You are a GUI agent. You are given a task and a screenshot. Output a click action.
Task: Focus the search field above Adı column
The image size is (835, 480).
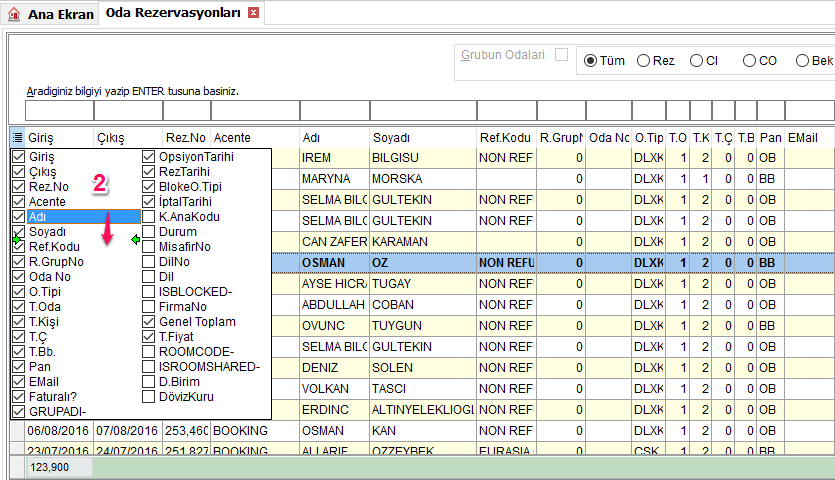coord(335,111)
